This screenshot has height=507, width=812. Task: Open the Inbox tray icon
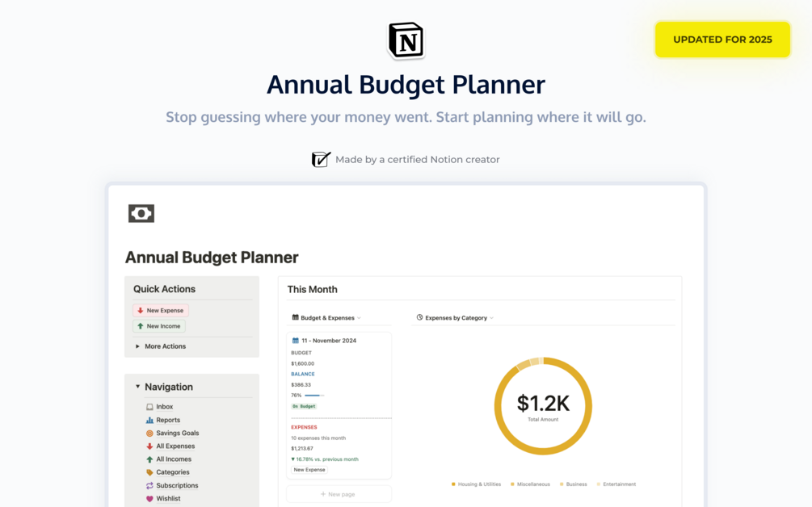[x=149, y=407]
